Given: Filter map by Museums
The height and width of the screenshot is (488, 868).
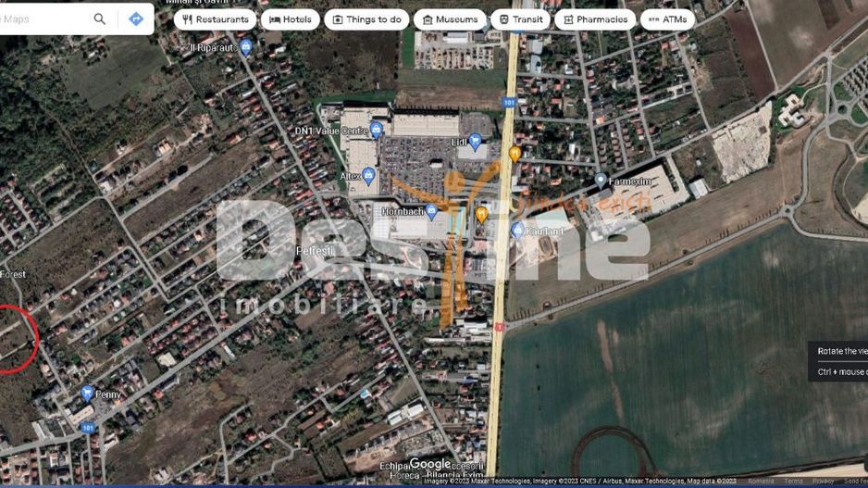Looking at the screenshot, I should (x=450, y=19).
